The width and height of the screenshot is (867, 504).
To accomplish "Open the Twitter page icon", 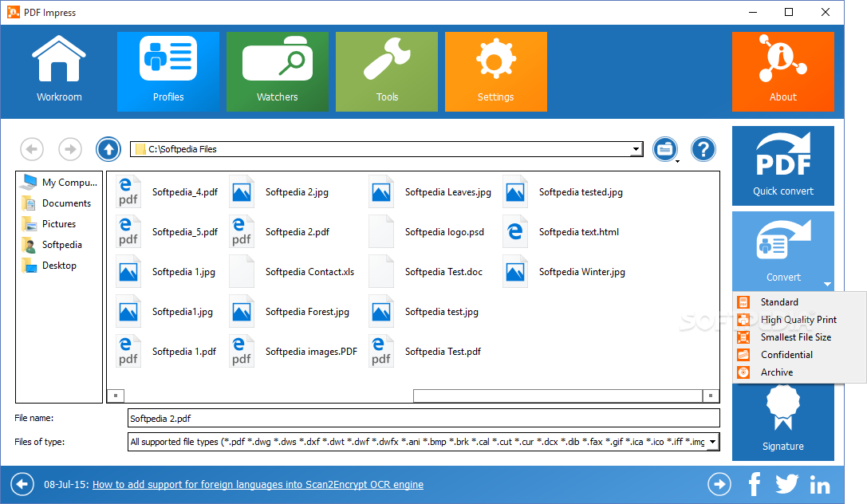I will point(786,484).
